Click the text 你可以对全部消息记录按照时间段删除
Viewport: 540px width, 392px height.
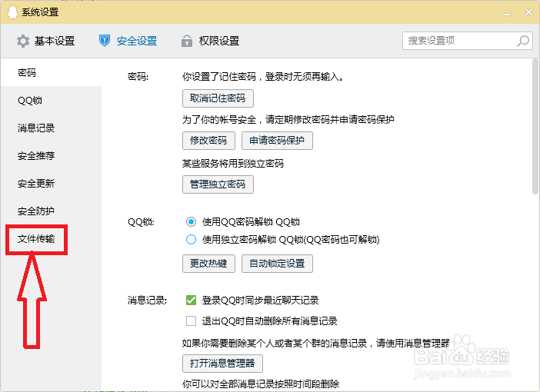[x=261, y=384]
